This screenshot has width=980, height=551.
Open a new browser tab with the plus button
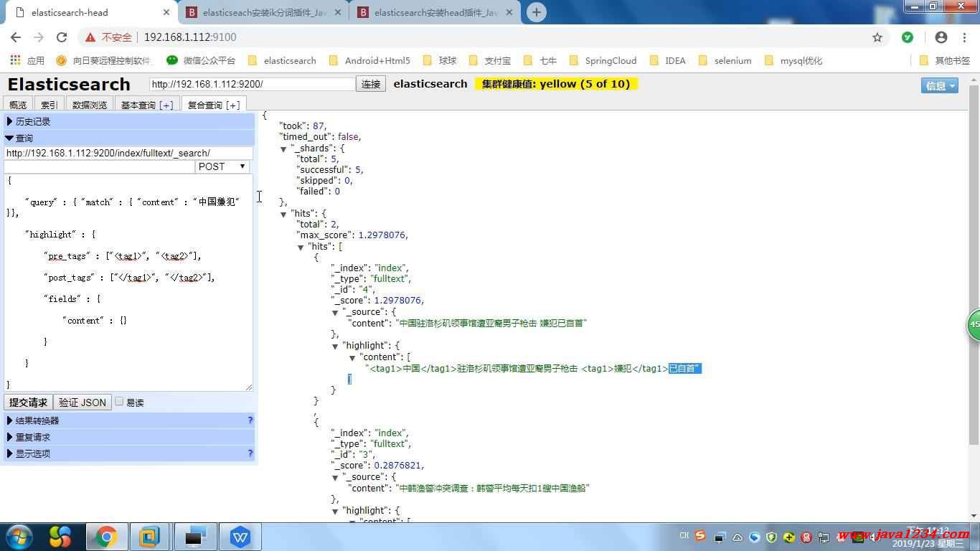[x=536, y=12]
